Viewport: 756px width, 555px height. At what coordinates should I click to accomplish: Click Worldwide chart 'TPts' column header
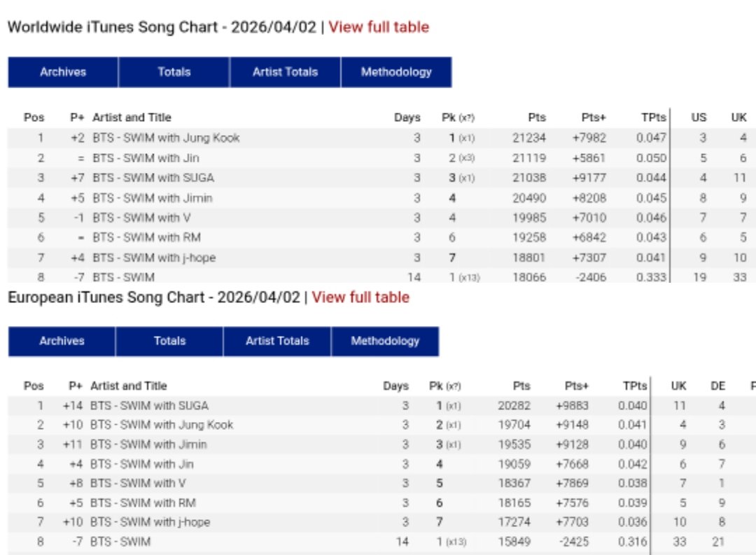(x=653, y=118)
